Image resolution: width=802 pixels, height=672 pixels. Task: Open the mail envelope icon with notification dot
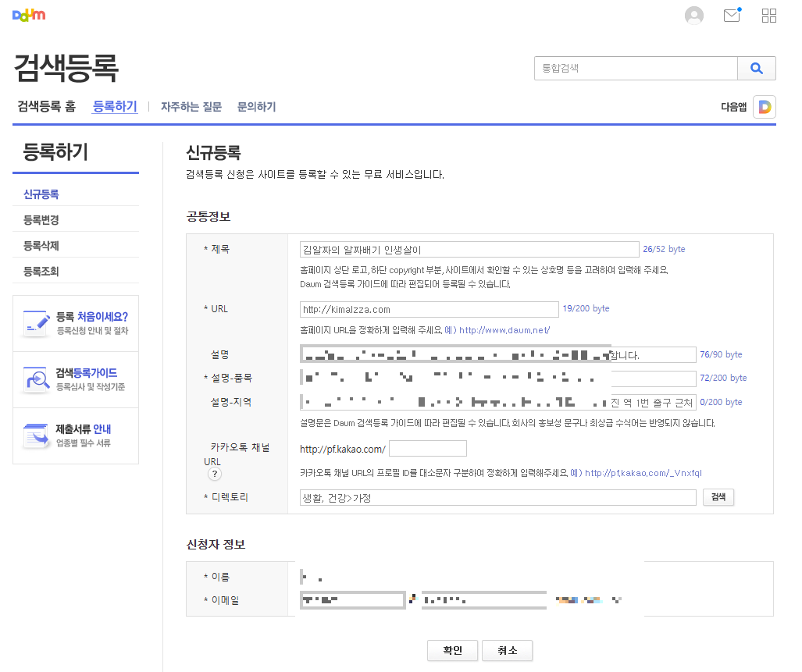[x=731, y=15]
